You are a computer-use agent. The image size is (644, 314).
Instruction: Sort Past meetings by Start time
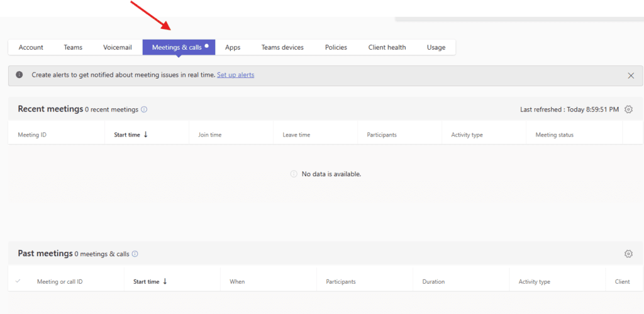150,282
